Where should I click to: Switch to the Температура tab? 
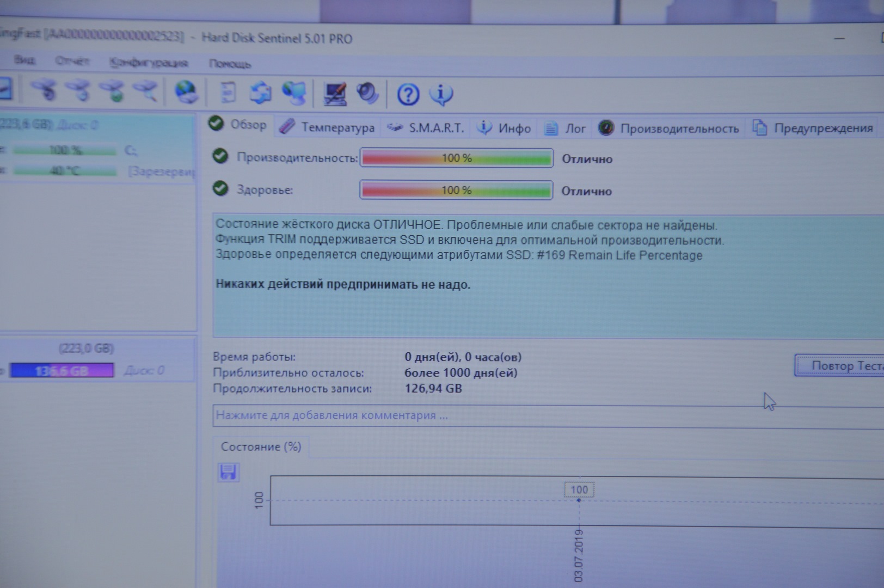(x=328, y=127)
